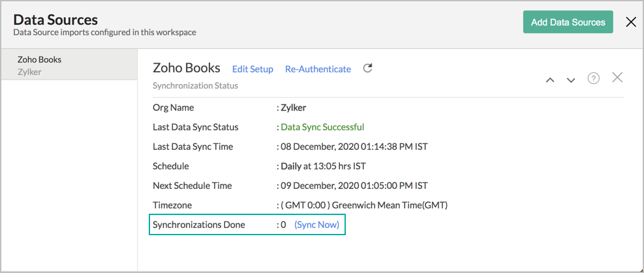Open the Edit Setup link
The height and width of the screenshot is (273, 644).
(253, 69)
